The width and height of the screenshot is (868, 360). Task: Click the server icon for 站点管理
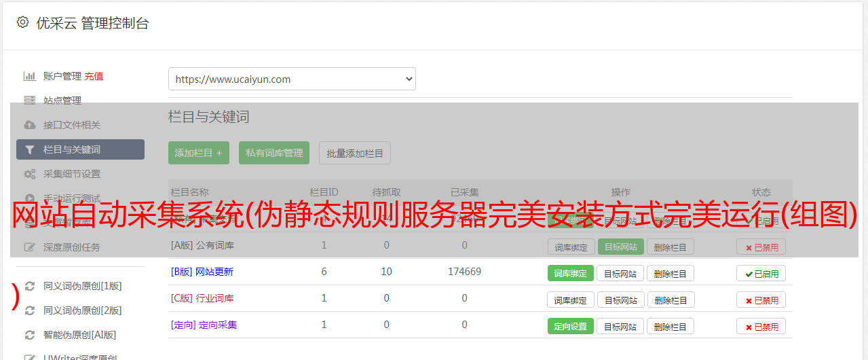pos(29,101)
